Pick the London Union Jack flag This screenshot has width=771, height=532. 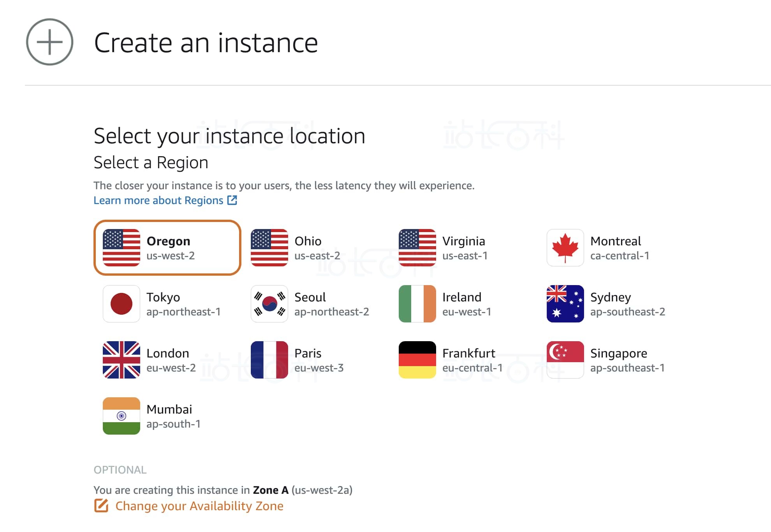pyautogui.click(x=121, y=360)
